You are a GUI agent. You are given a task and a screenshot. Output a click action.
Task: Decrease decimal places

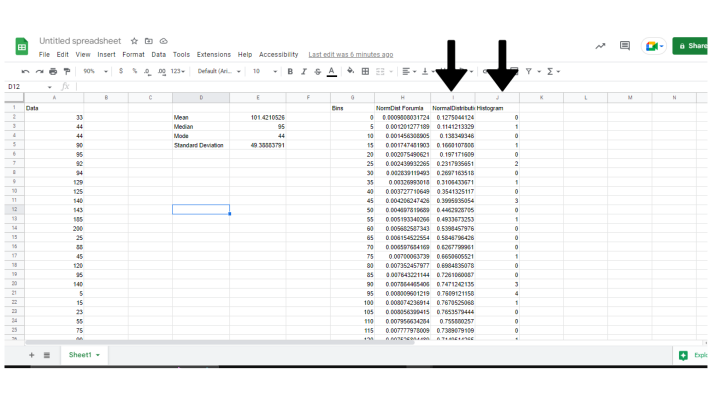(x=147, y=71)
